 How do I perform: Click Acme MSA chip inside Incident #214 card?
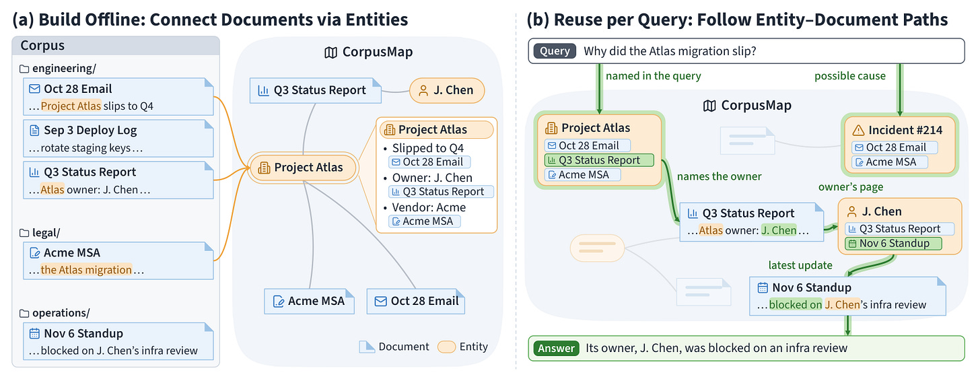pos(888,162)
